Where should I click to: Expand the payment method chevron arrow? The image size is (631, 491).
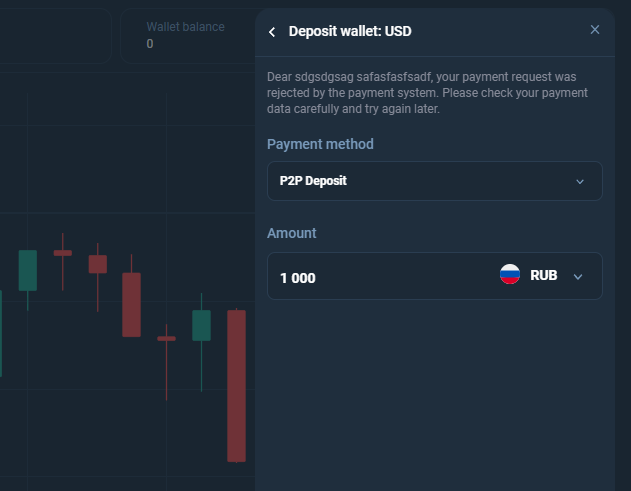[580, 182]
